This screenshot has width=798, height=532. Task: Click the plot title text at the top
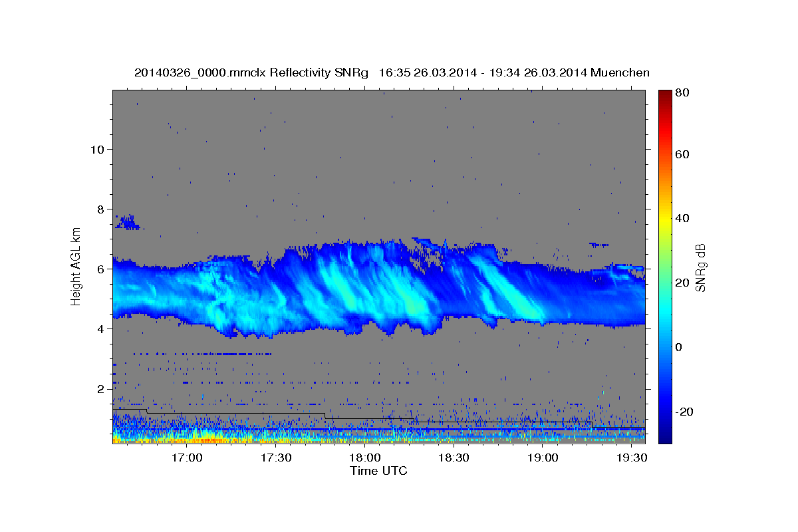[392, 72]
